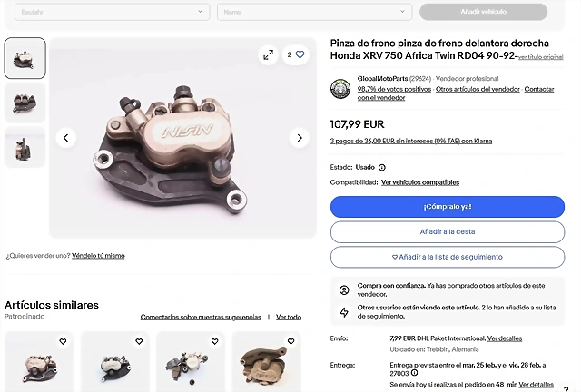This screenshot has width=581, height=392.
Task: Open Otros artículos del vendedor link
Action: 478,89
